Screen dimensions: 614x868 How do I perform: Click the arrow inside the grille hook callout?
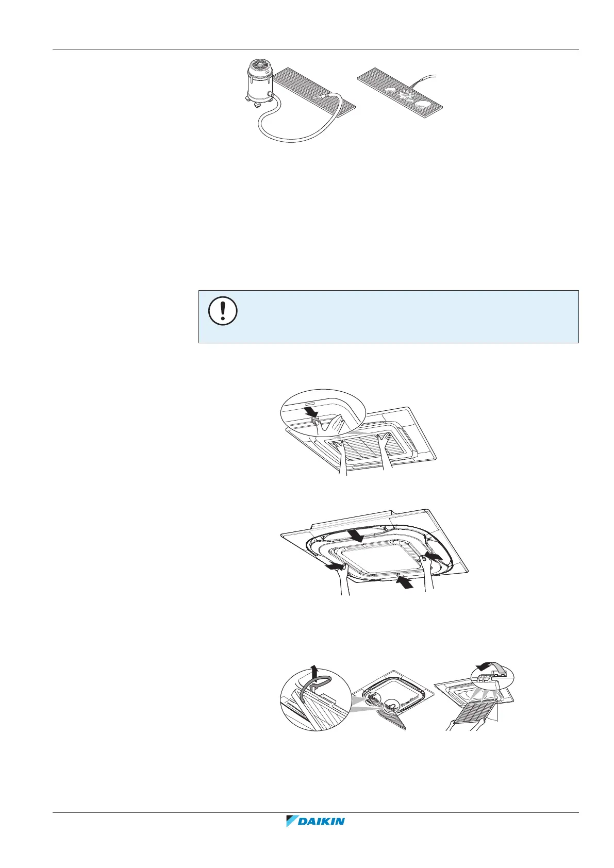(311, 413)
